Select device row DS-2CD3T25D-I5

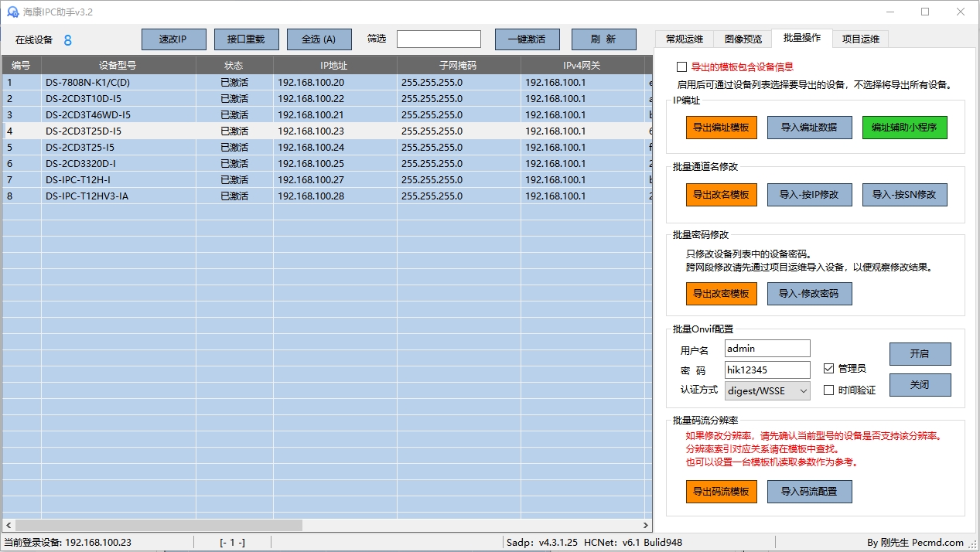click(x=327, y=131)
